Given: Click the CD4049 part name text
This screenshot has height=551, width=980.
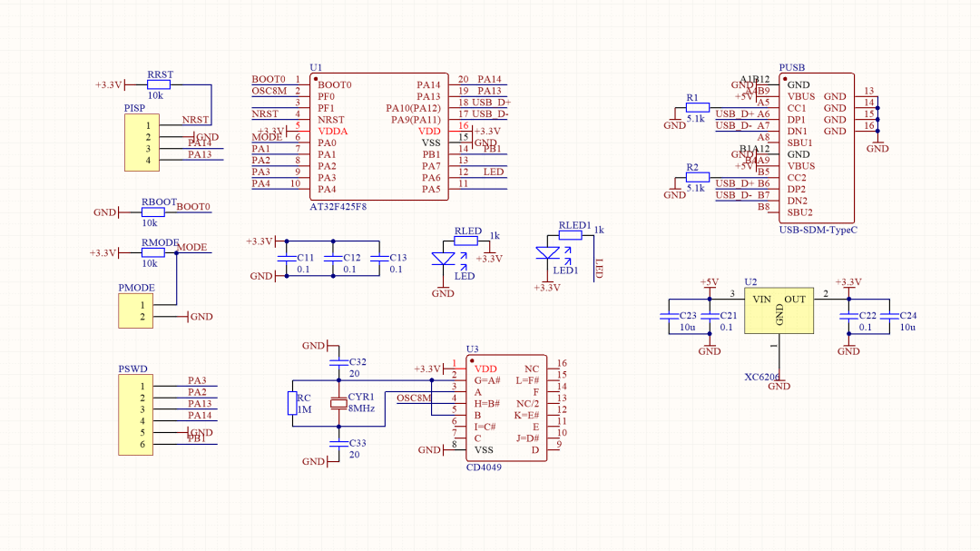Looking at the screenshot, I should point(484,467).
